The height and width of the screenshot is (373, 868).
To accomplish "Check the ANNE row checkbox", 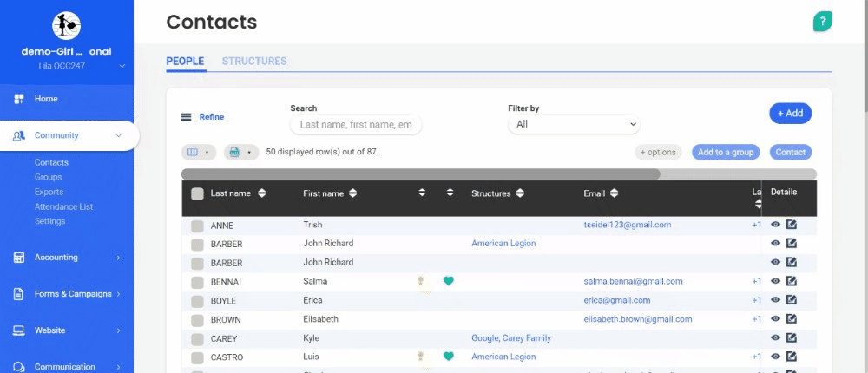I will click(197, 226).
